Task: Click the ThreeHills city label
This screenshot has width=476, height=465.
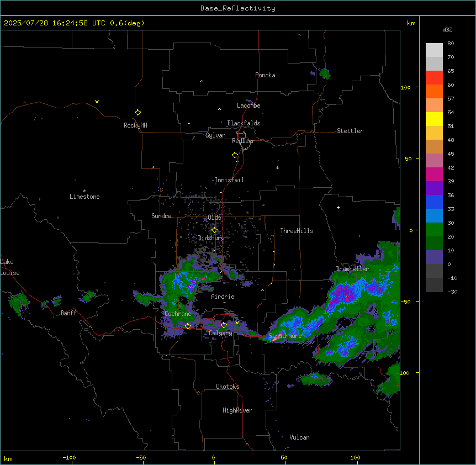Action: pyautogui.click(x=297, y=231)
